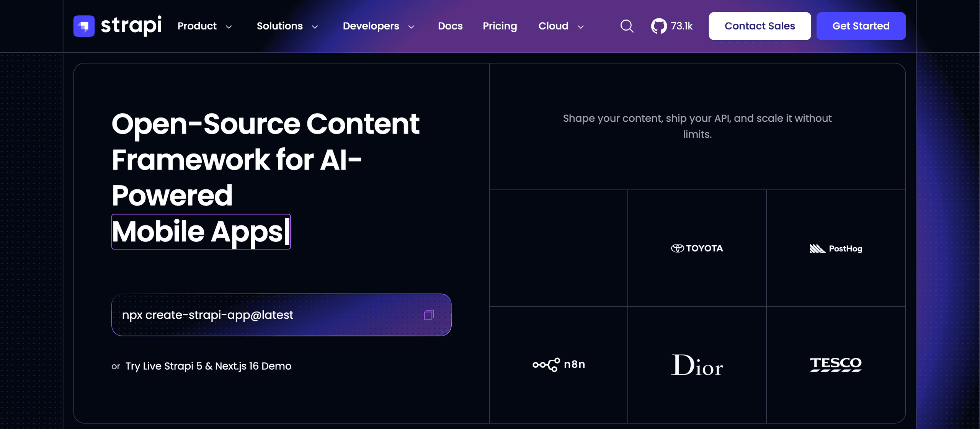
Task: Go to the Docs page
Action: (x=450, y=26)
